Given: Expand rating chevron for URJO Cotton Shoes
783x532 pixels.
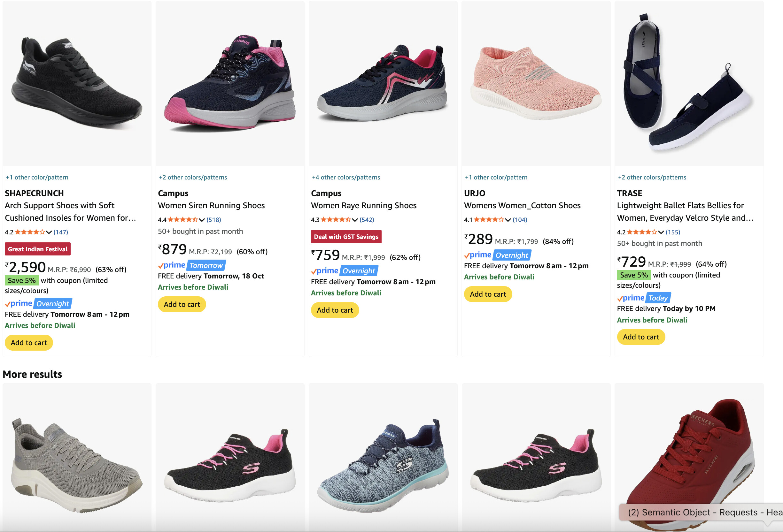Looking at the screenshot, I should [508, 220].
